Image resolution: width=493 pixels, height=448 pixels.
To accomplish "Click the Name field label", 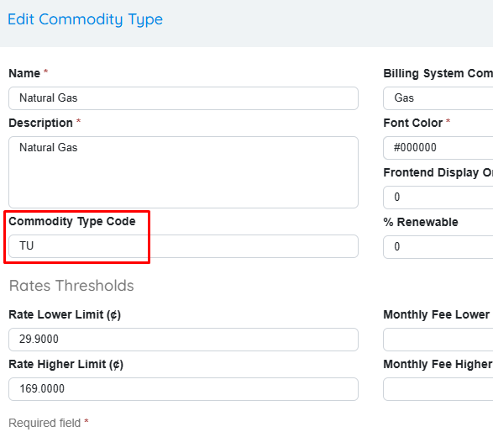I will 24,73.
